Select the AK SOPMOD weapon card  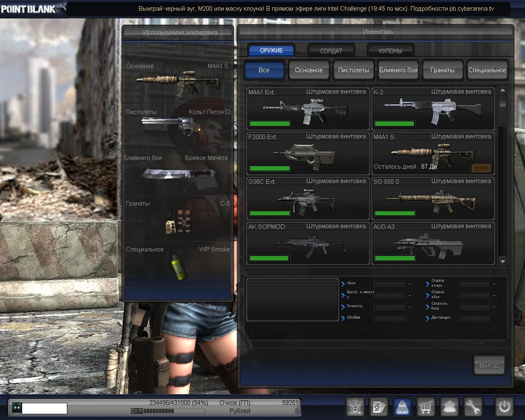coord(308,243)
